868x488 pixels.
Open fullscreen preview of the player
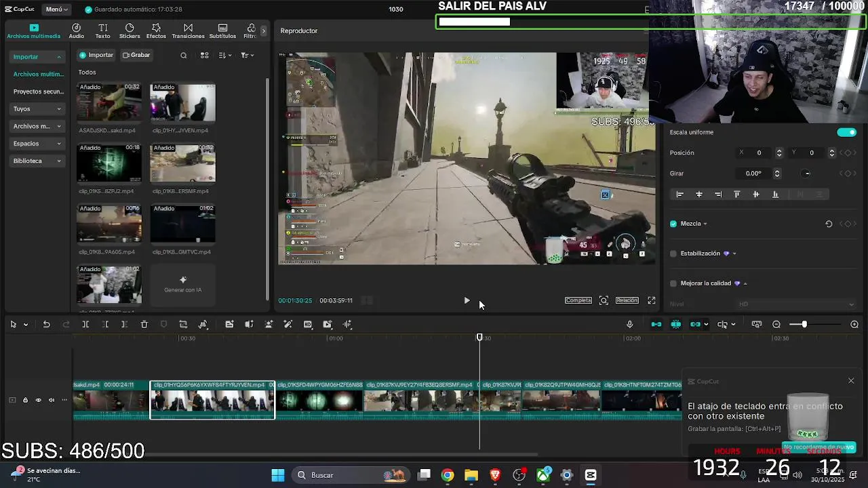[x=652, y=300]
